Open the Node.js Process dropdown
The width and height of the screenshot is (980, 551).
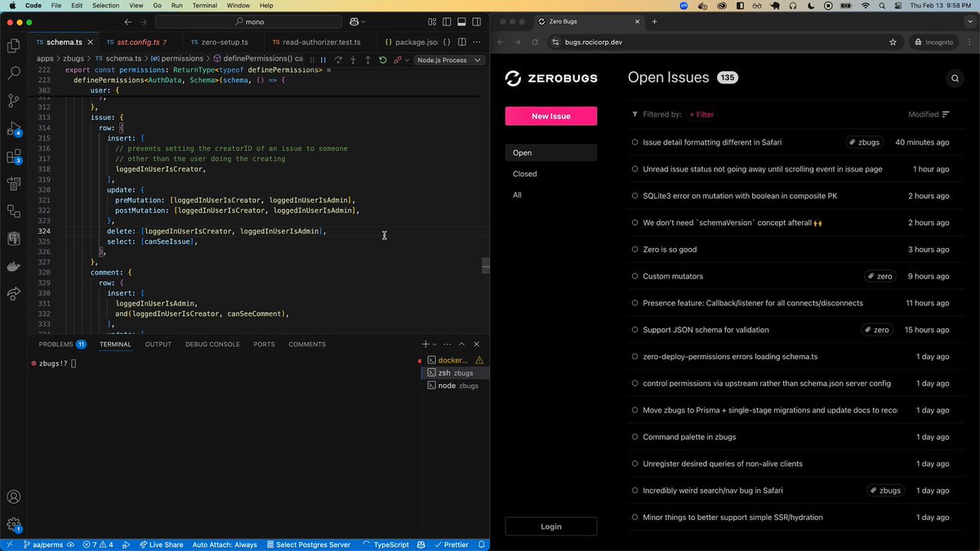click(448, 60)
